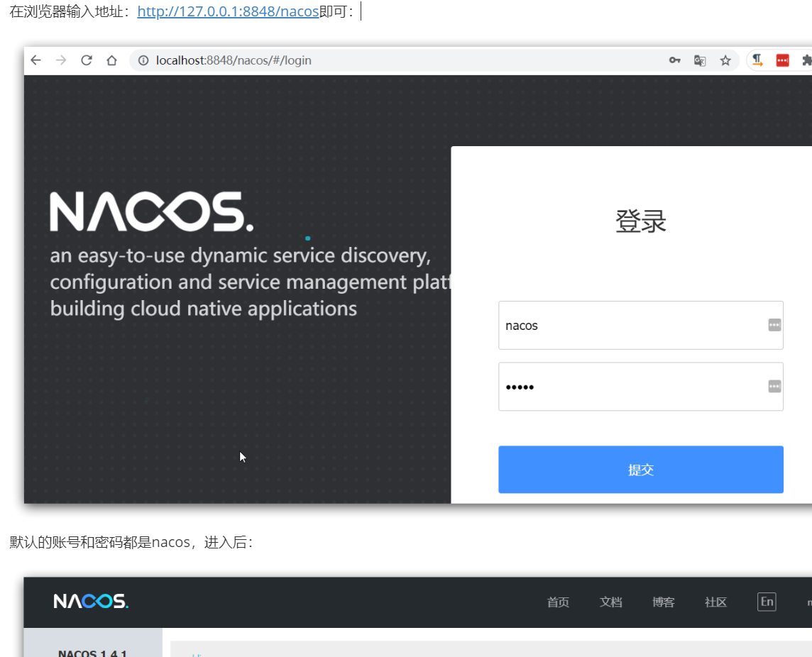Switch language with the En button

click(767, 602)
